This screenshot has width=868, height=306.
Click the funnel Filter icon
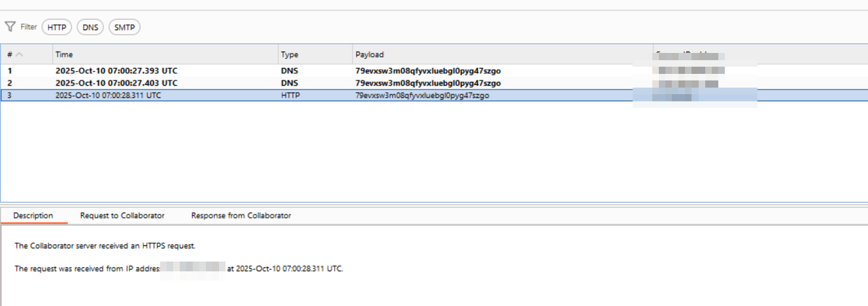(10, 27)
